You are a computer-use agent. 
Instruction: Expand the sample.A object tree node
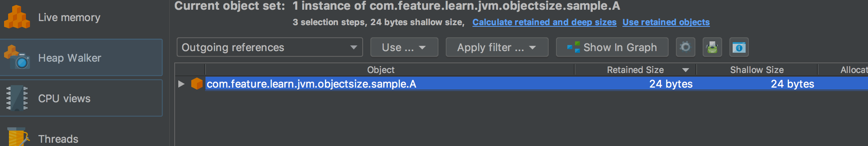pyautogui.click(x=181, y=84)
